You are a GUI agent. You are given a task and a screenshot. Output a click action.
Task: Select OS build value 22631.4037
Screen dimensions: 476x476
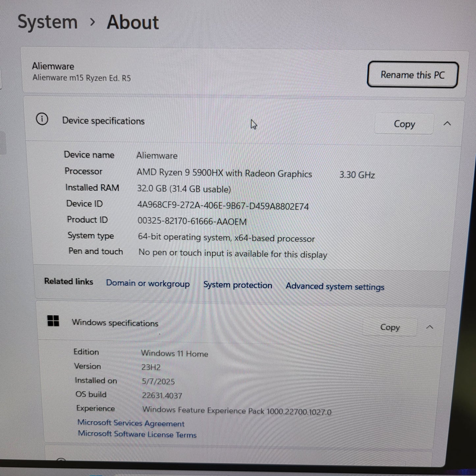(162, 395)
